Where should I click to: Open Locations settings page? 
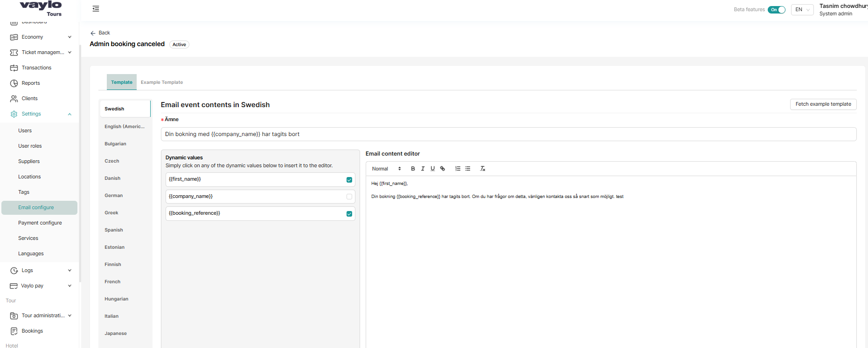tap(29, 177)
